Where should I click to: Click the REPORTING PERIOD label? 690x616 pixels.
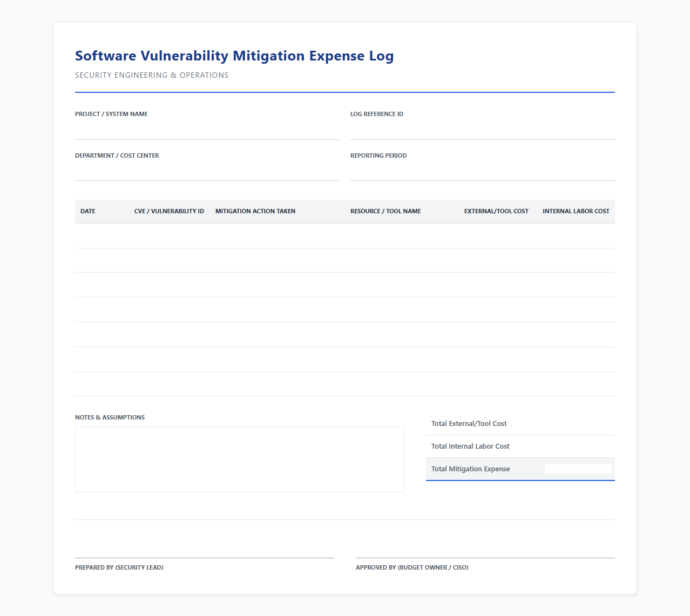(x=378, y=155)
